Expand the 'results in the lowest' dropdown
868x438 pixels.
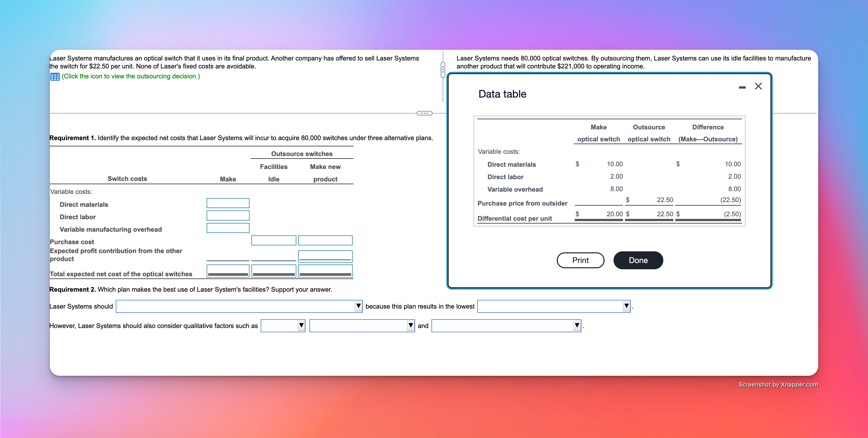(x=554, y=306)
